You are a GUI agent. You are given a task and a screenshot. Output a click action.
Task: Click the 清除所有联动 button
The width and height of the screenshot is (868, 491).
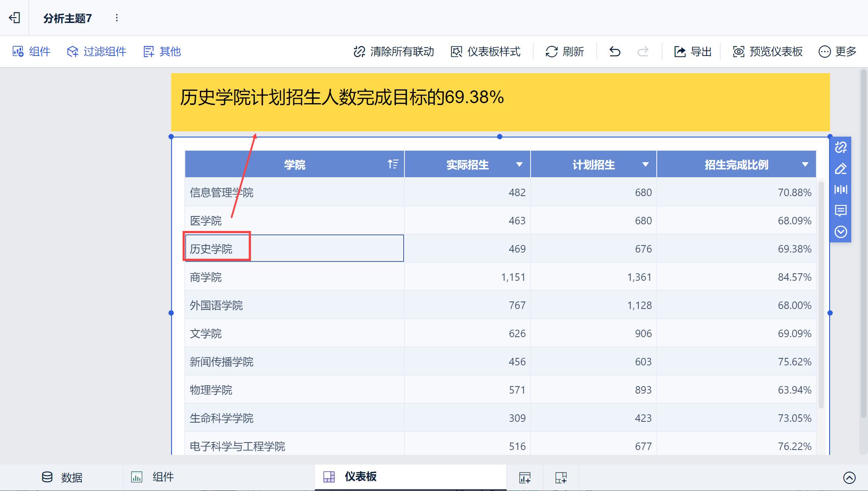pos(393,52)
